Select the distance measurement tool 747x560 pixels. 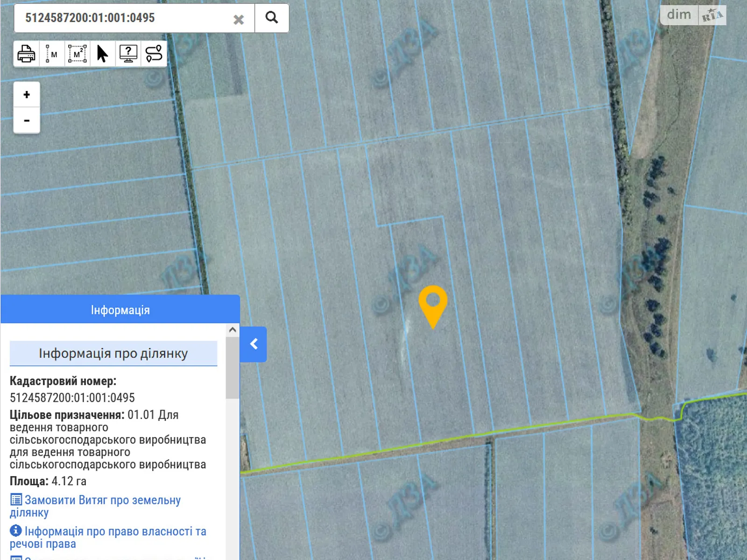point(51,54)
